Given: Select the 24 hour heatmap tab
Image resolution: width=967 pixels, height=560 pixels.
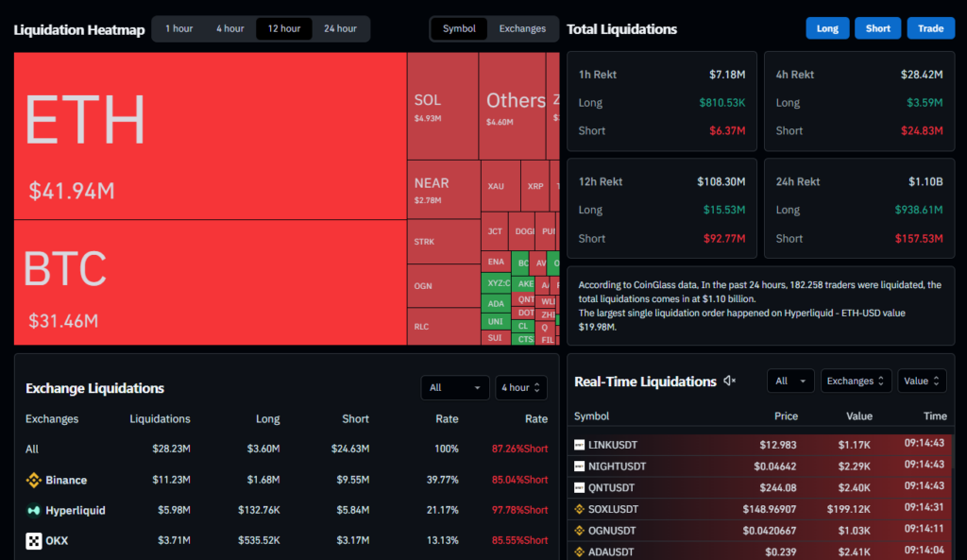Looking at the screenshot, I should point(340,29).
